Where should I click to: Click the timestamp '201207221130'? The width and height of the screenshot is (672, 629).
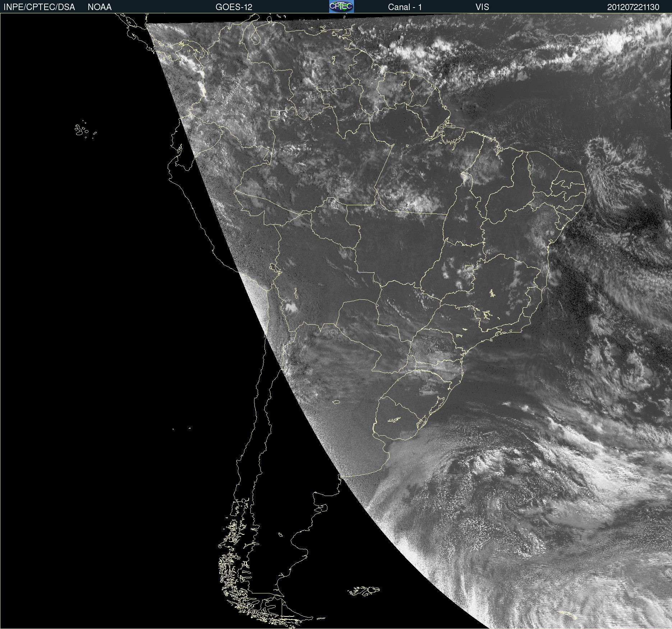tap(633, 7)
